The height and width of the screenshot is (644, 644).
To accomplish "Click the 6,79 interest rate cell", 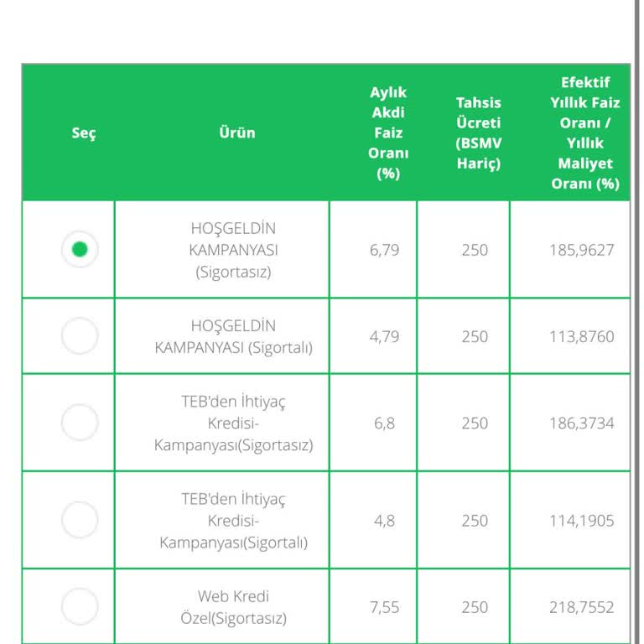I will pyautogui.click(x=384, y=250).
